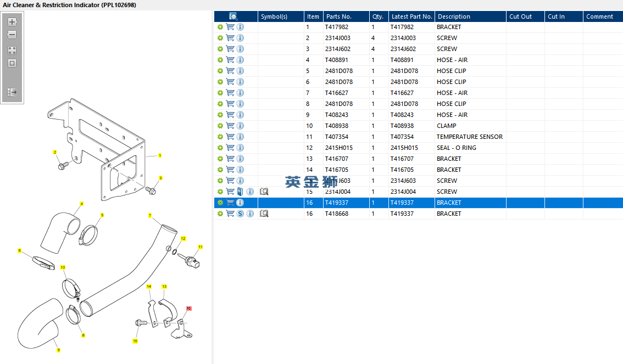Add item 8 HOSE CLIP to cart
623x364 pixels.
[x=230, y=103]
